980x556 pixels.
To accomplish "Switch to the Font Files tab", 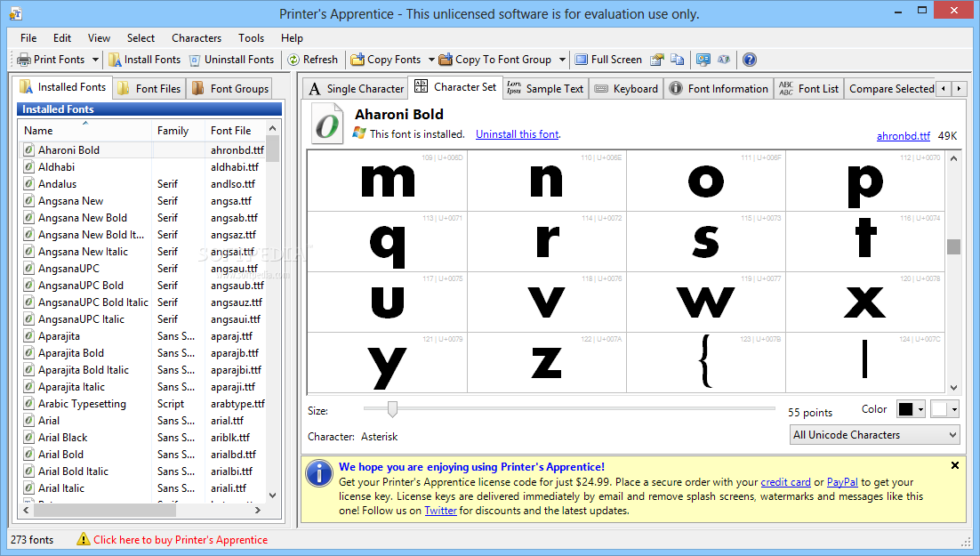I will tap(149, 89).
